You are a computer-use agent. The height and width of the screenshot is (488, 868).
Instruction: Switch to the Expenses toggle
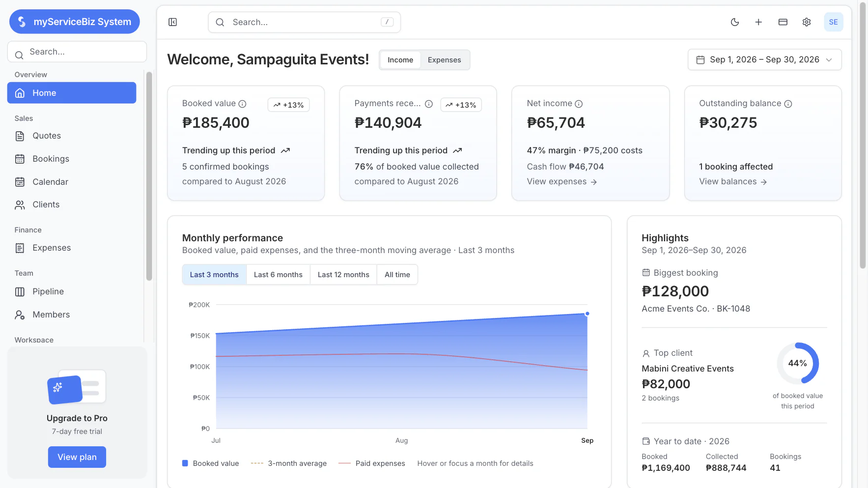(445, 60)
